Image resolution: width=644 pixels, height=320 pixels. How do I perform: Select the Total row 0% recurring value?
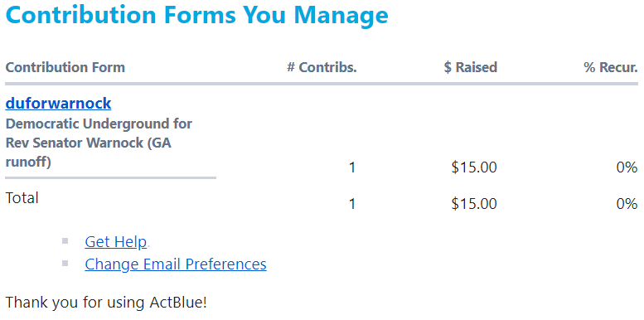[627, 204]
